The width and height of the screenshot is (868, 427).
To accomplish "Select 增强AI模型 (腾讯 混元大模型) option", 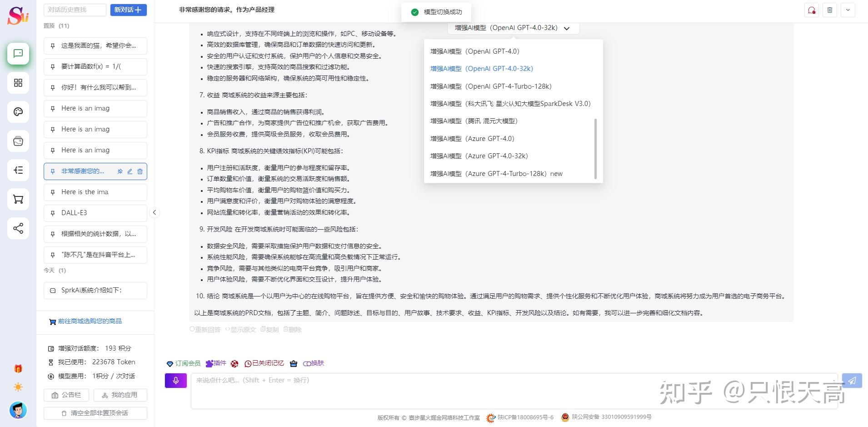I will tap(474, 121).
